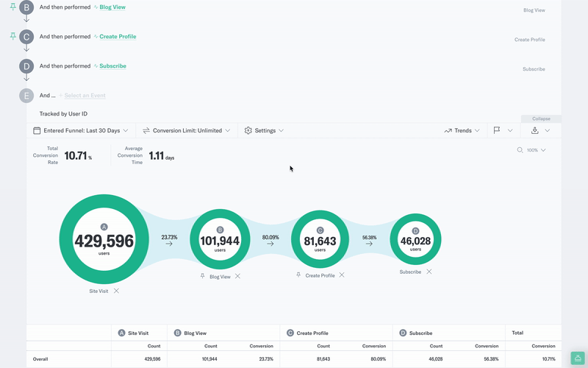Open Conversion Limit: Unlimited dropdown

(x=187, y=130)
